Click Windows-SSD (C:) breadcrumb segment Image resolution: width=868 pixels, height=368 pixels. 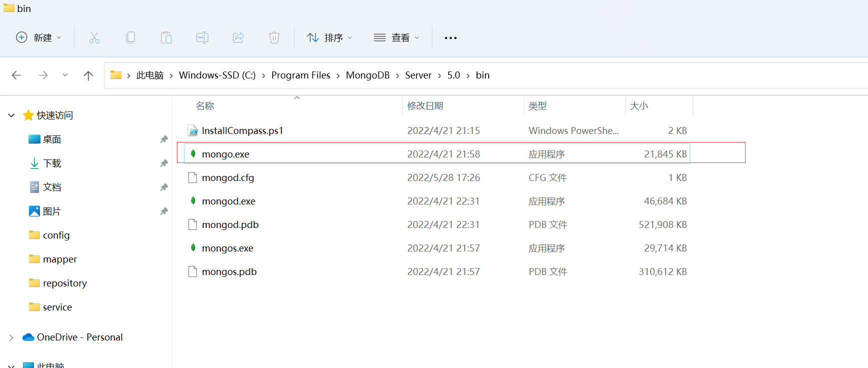217,75
